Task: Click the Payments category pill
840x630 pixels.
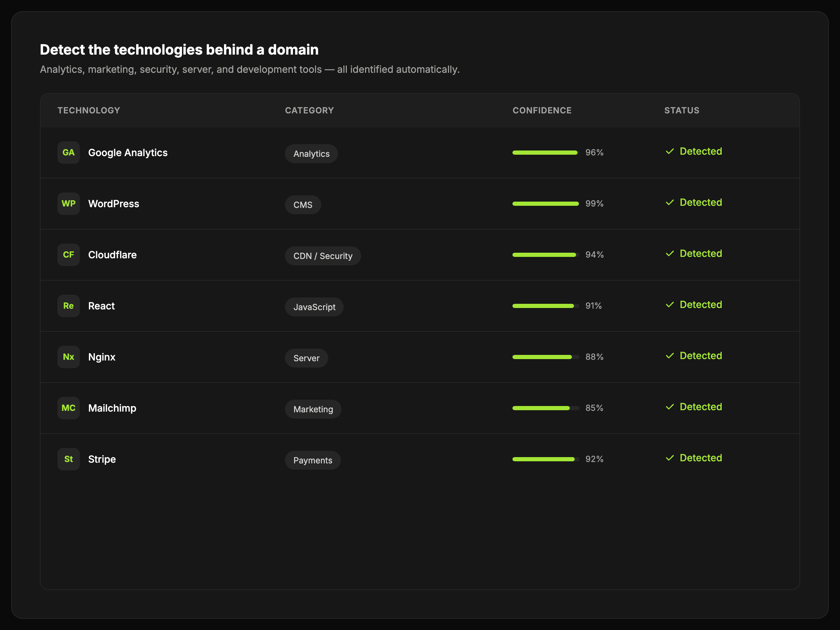Action: tap(313, 460)
